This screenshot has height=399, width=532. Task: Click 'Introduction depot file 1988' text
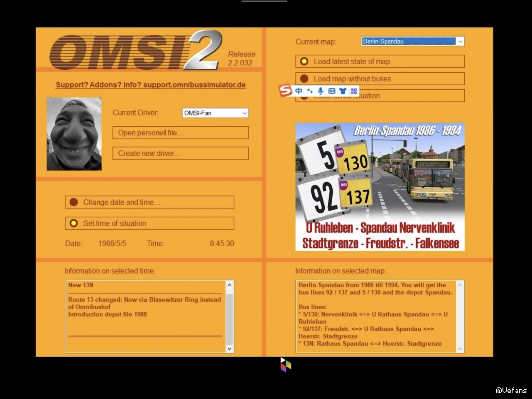pos(108,314)
